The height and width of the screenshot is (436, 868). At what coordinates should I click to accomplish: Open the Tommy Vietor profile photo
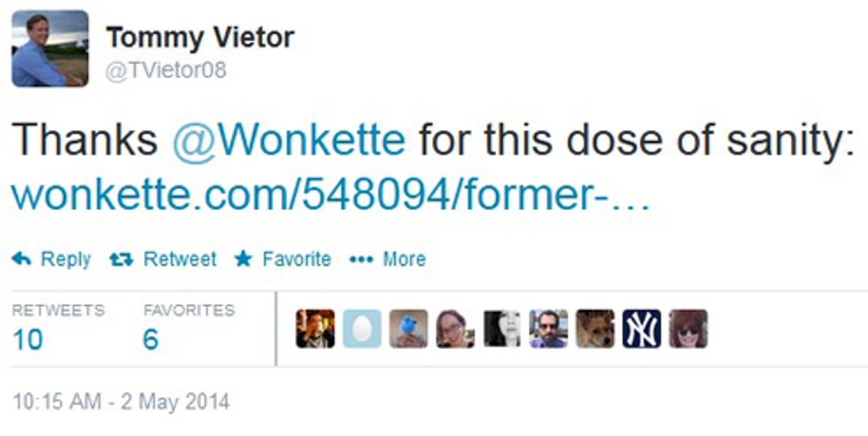(50, 49)
